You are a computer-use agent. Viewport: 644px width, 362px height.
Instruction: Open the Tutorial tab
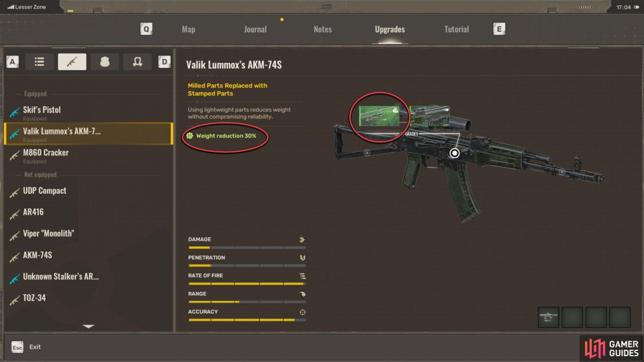pos(456,29)
